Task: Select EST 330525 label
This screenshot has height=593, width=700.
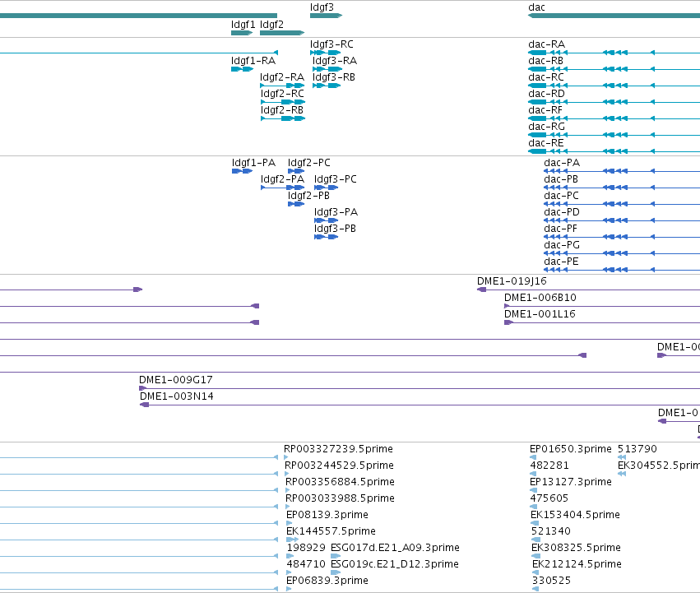Action: [551, 581]
